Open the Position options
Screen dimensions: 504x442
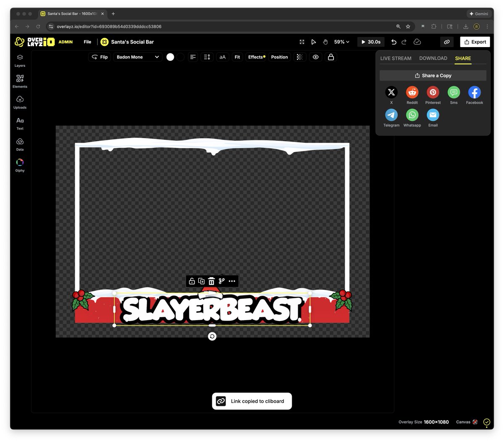click(x=279, y=57)
